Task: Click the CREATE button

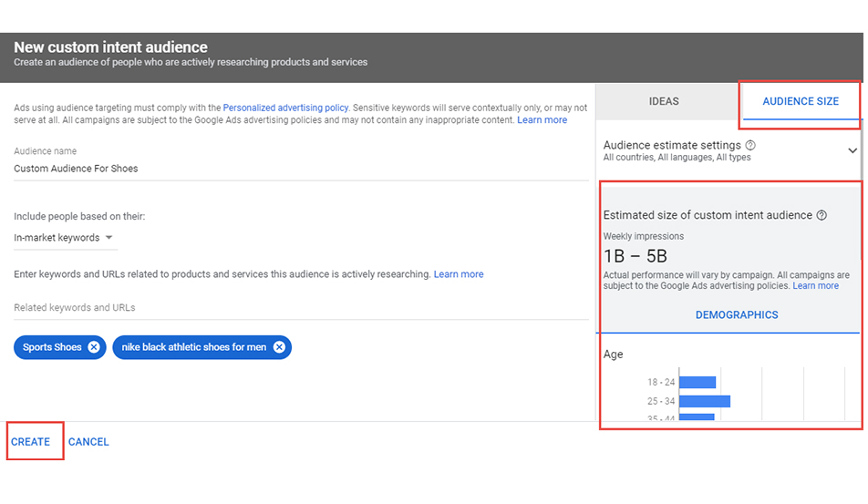Action: (30, 441)
